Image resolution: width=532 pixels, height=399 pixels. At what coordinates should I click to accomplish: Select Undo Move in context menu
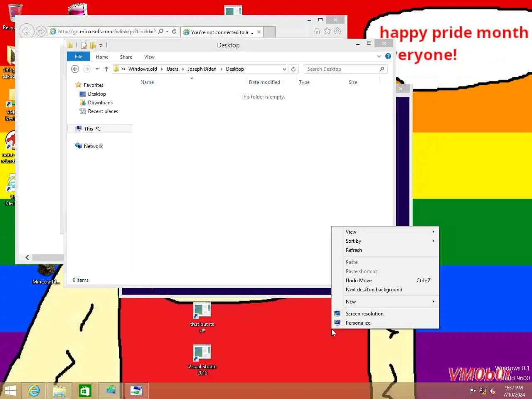tap(385, 281)
